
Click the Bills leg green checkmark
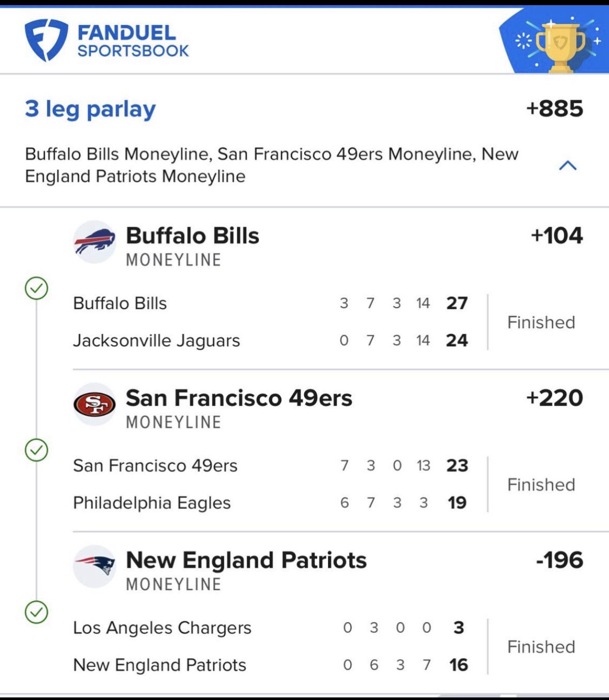37,288
